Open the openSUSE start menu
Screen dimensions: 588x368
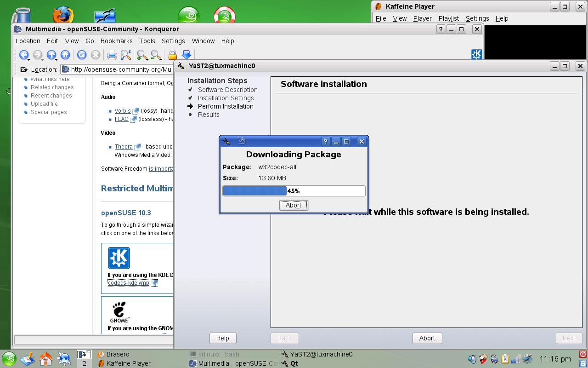pyautogui.click(x=9, y=359)
